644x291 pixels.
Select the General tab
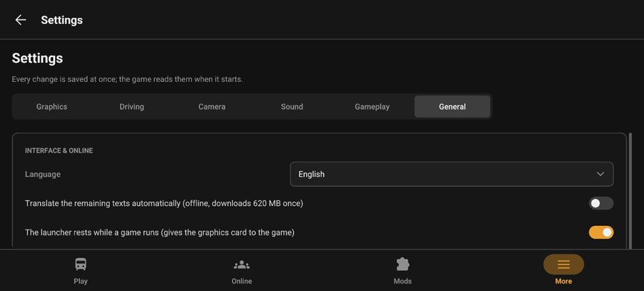[452, 107]
